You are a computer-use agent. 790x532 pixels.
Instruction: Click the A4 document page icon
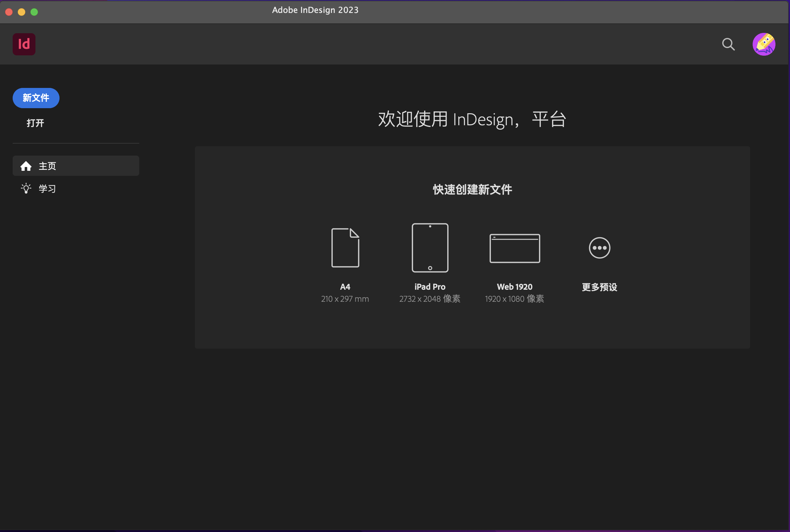coord(345,247)
